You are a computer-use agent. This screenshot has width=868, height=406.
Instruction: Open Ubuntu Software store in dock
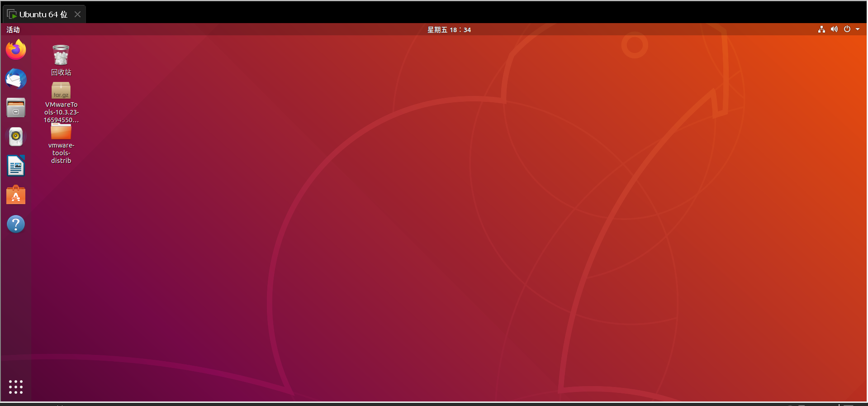coord(16,195)
